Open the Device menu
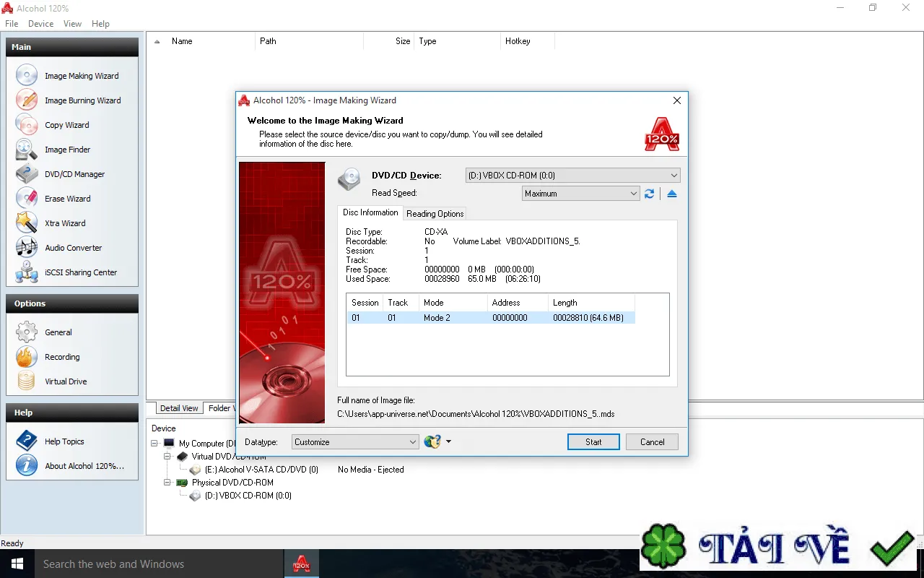The image size is (924, 578). (40, 24)
